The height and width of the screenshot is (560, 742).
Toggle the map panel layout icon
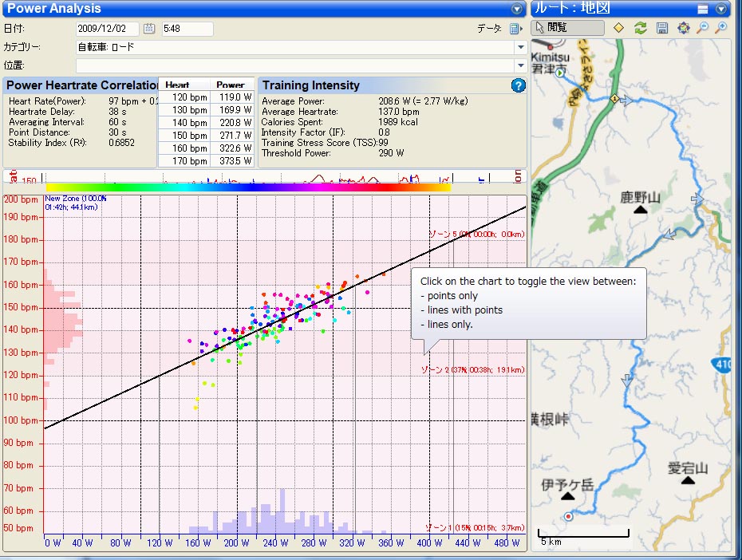pos(703,9)
